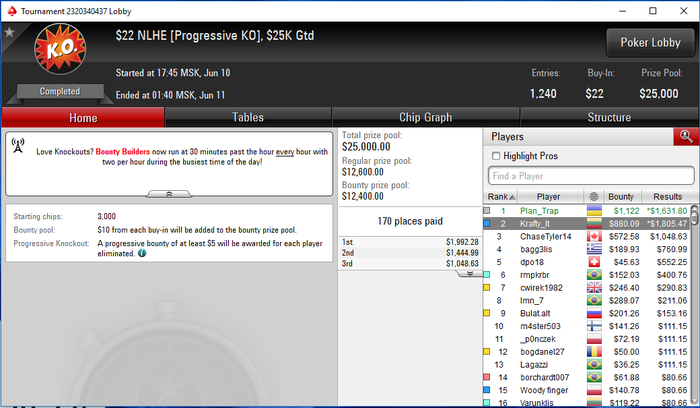
Task: Click the progressive knockout info icon
Action: pyautogui.click(x=142, y=253)
